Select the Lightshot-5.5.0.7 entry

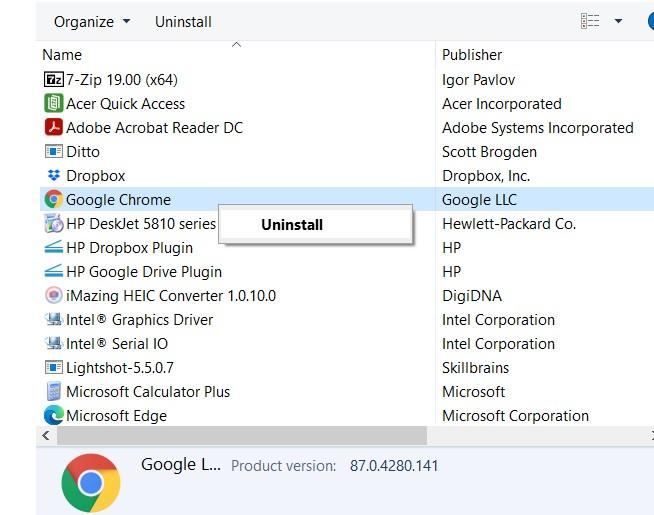tap(120, 368)
